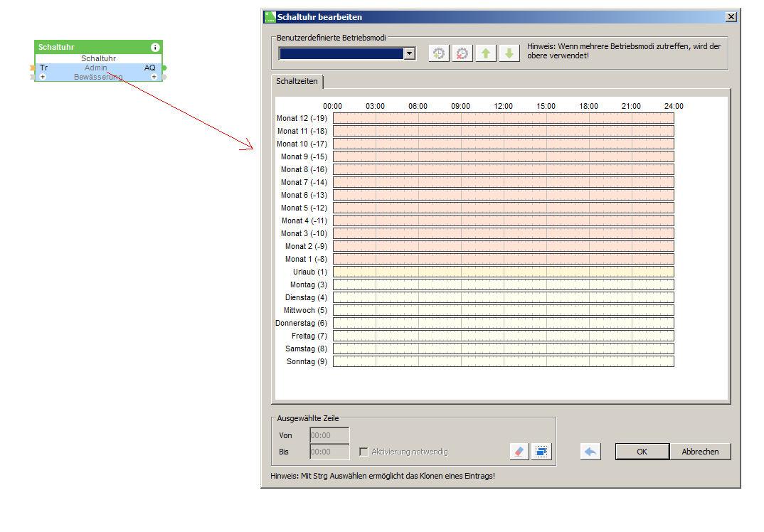Viewport: 764px width, 532px height.
Task: Move operating mode up with green arrow
Action: point(486,53)
